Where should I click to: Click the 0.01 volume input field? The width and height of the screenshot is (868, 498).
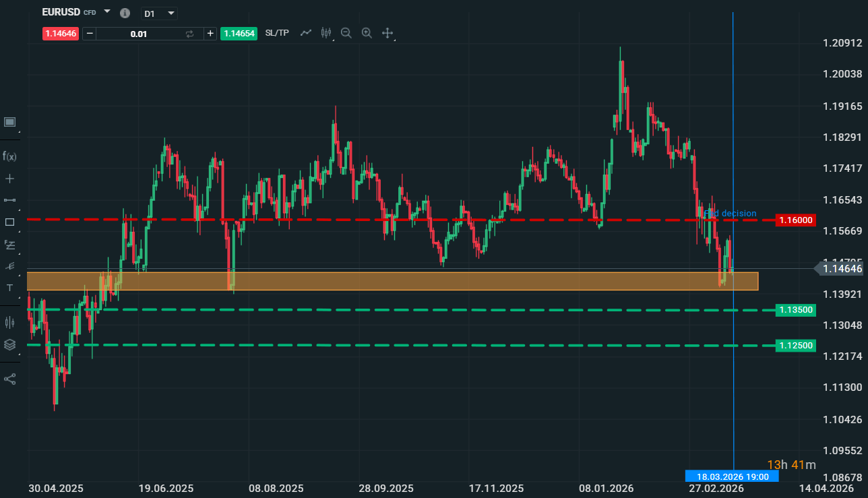tap(139, 34)
